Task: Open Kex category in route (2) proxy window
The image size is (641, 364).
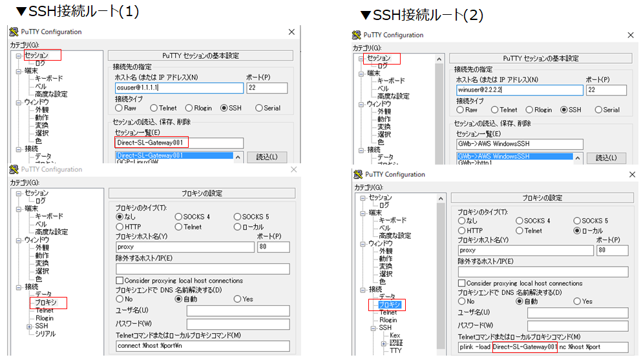Action: 395,336
